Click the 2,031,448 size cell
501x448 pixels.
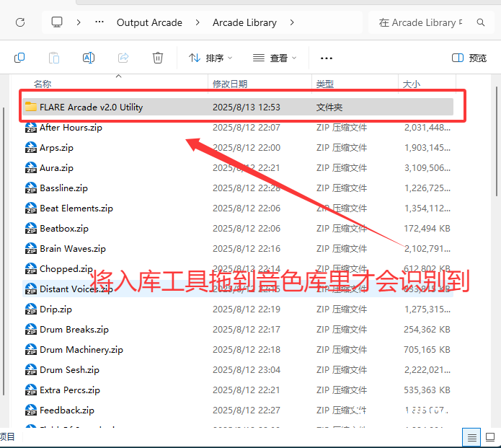(x=427, y=127)
